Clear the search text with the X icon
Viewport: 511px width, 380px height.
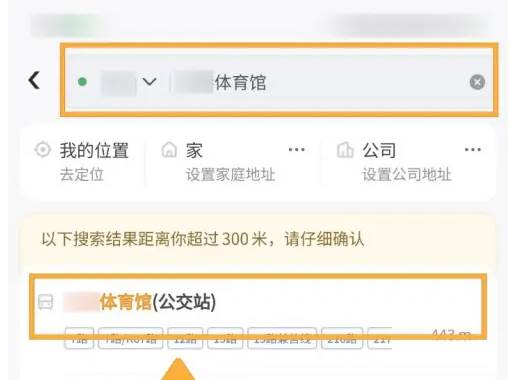pos(477,82)
